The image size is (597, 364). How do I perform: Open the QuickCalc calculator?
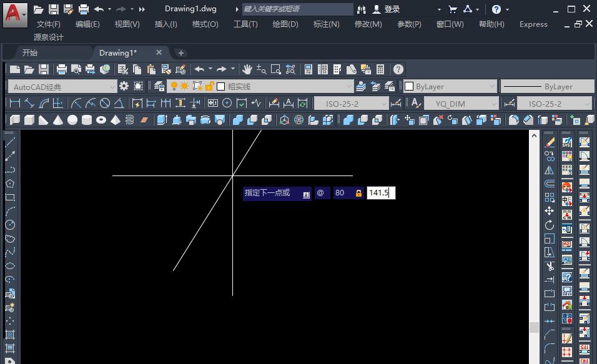(380, 69)
